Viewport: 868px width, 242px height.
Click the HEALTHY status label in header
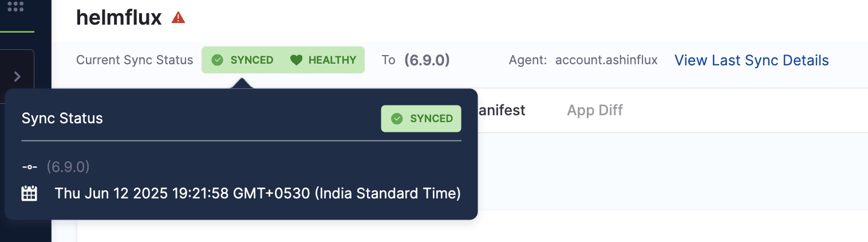332,60
